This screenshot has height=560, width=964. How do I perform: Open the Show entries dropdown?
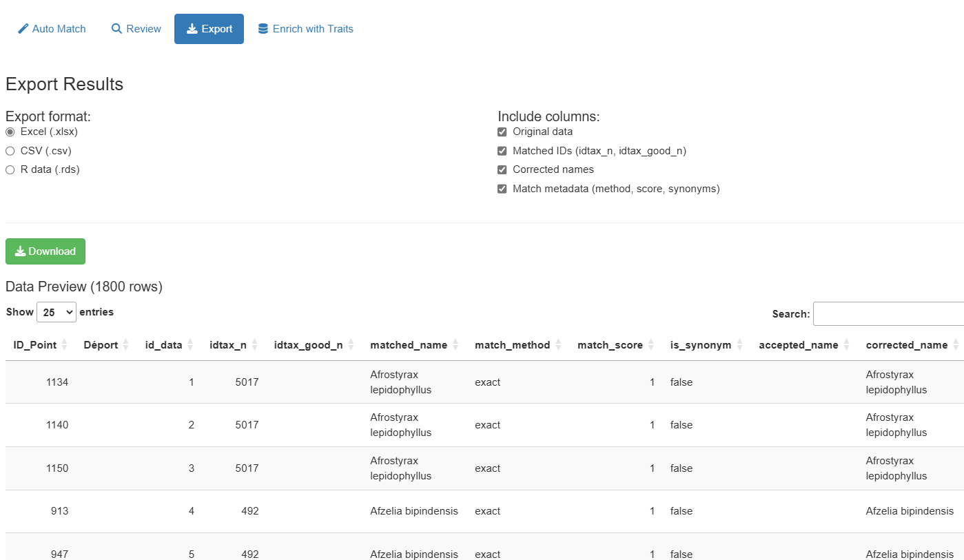click(x=56, y=312)
